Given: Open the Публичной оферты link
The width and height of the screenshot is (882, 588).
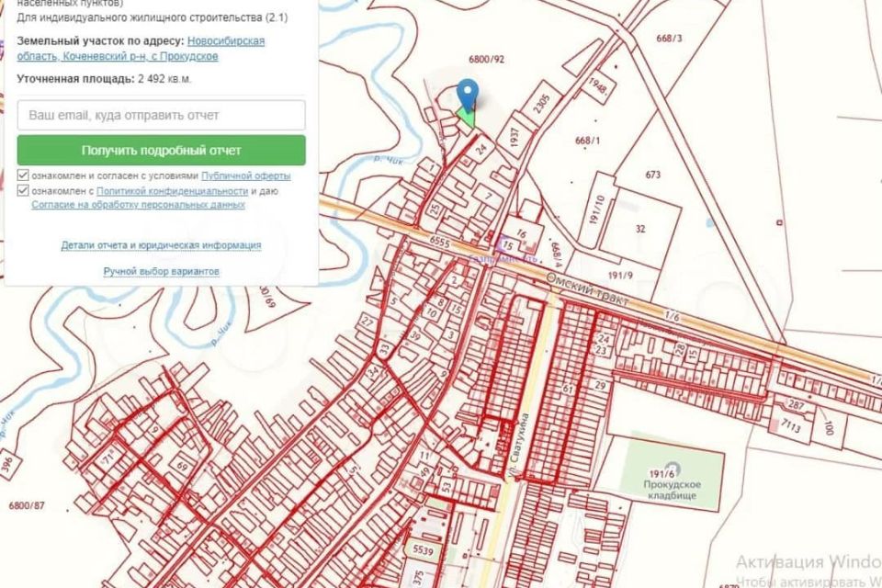Looking at the screenshot, I should point(245,175).
